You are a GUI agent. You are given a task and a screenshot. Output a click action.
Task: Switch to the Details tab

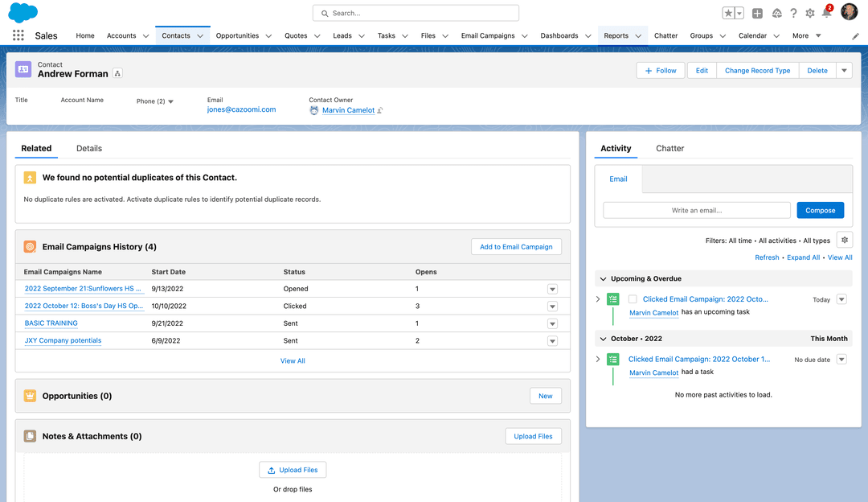tap(88, 148)
